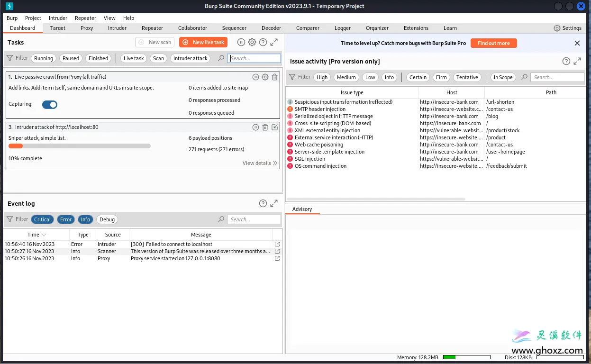Expand View details of Intruder attack
Viewport: 591px width, 364px height.
[260, 163]
